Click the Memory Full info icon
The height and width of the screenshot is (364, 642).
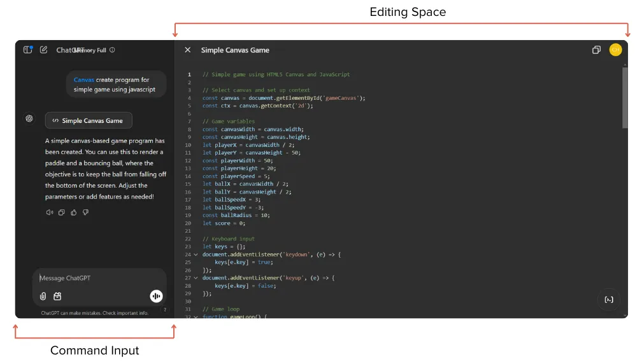pos(112,50)
